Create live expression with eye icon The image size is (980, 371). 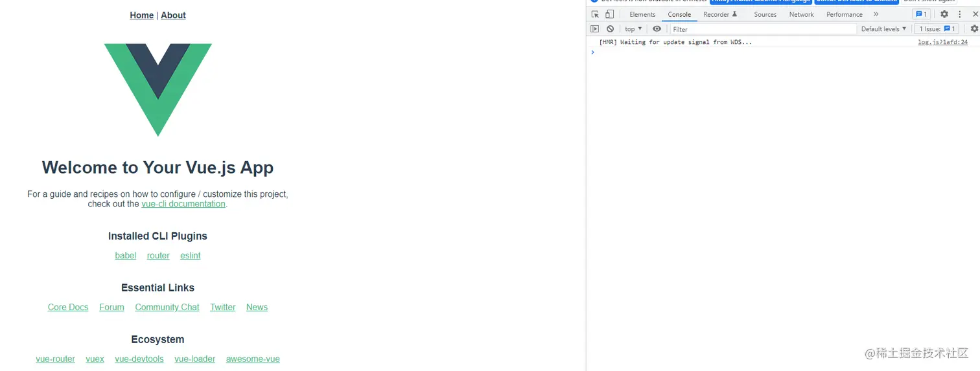point(657,29)
